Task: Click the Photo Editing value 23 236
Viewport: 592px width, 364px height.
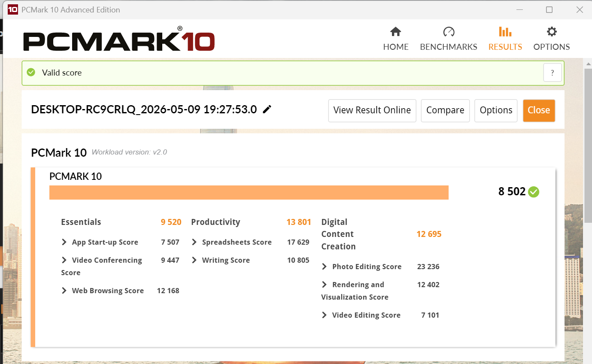Action: coord(428,267)
